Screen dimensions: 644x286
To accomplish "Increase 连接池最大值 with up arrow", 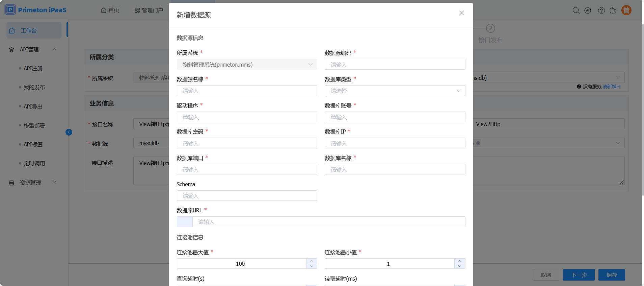I will 312,261.
